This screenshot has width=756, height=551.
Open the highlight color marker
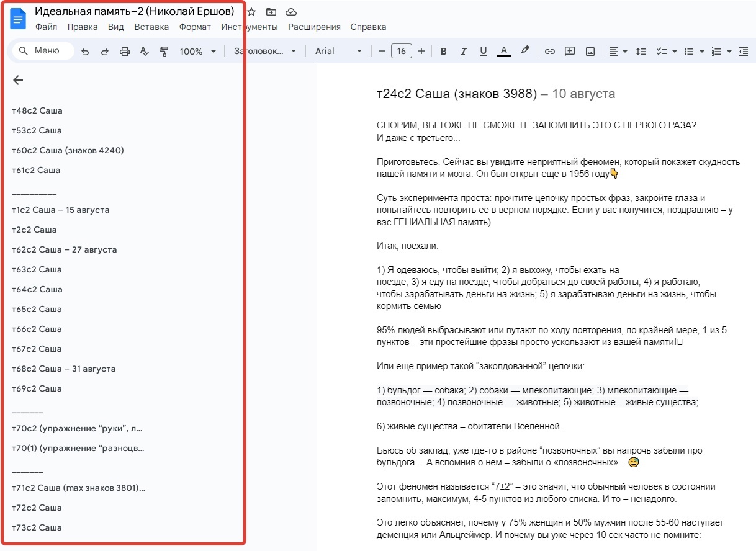click(x=525, y=51)
